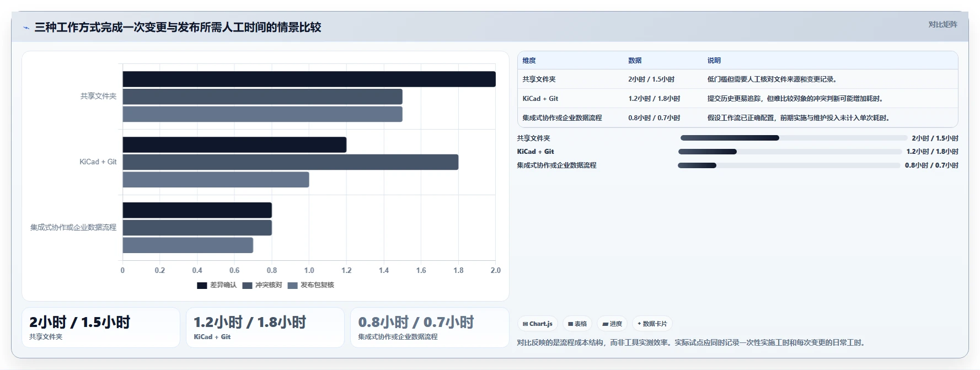
Task: Click the 0.6 tick on the chart's x-axis
Action: [x=234, y=270]
